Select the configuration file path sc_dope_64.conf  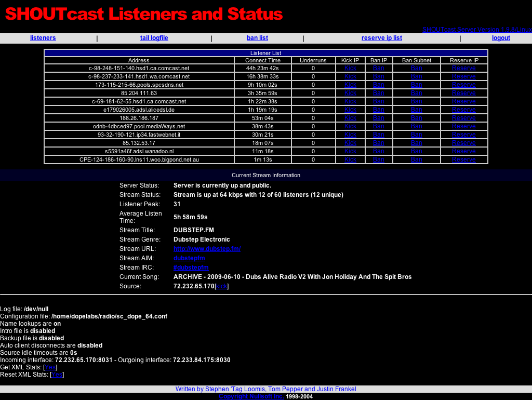coord(109,316)
